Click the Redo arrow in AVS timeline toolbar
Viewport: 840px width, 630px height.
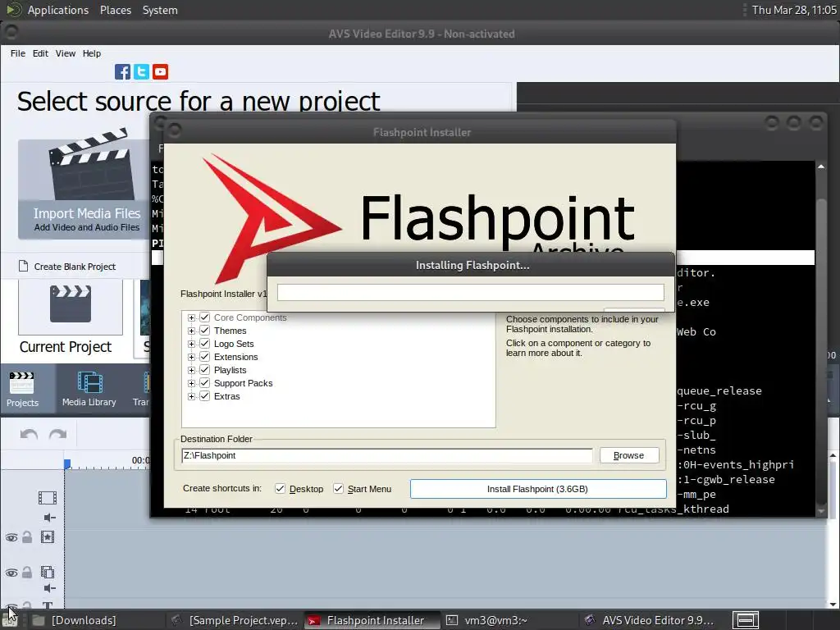tap(58, 434)
